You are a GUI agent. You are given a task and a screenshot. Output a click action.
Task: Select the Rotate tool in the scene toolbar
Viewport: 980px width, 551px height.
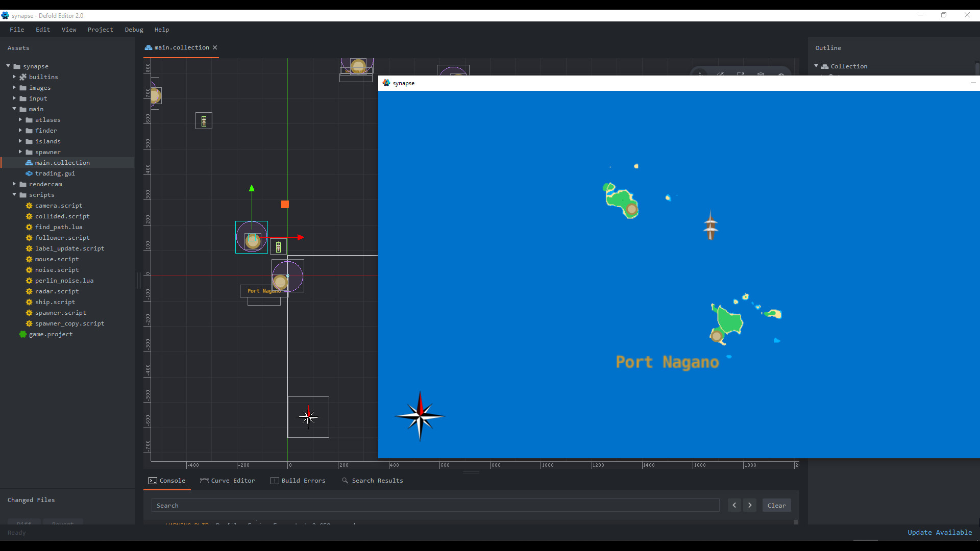pos(721,74)
